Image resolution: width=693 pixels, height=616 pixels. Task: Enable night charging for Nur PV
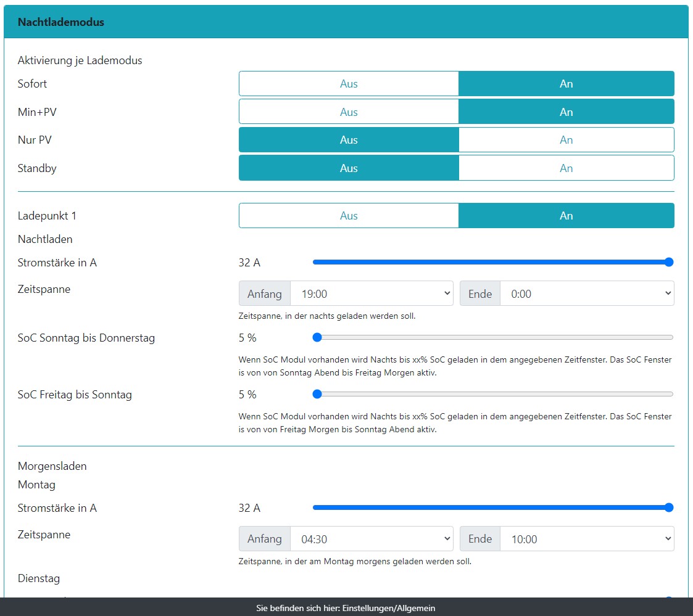click(x=566, y=140)
